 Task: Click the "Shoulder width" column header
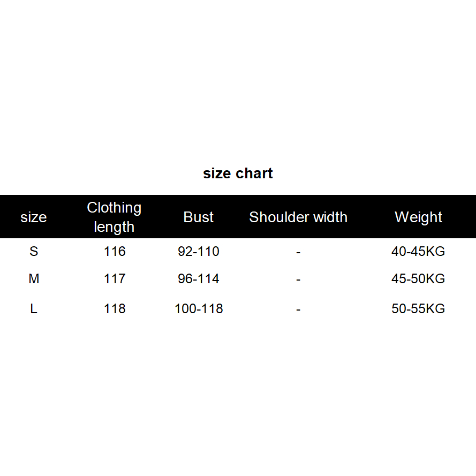point(298,217)
